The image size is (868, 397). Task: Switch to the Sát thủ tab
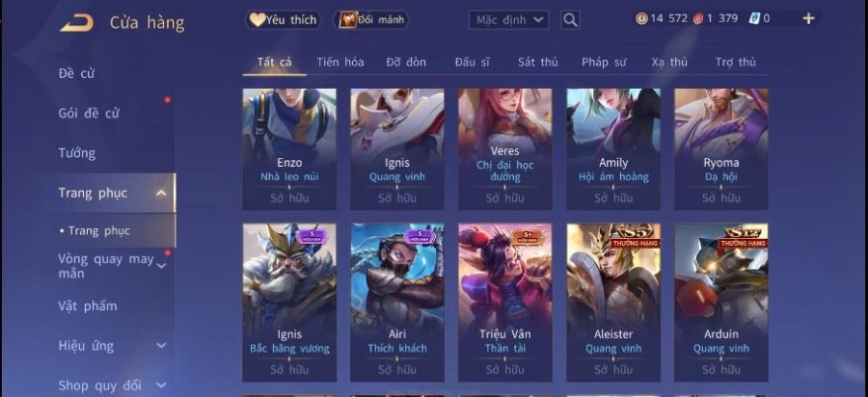[537, 62]
